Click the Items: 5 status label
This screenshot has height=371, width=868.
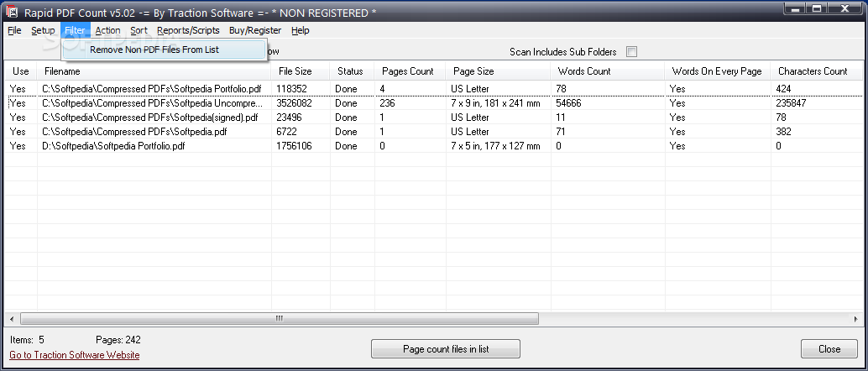coord(27,340)
